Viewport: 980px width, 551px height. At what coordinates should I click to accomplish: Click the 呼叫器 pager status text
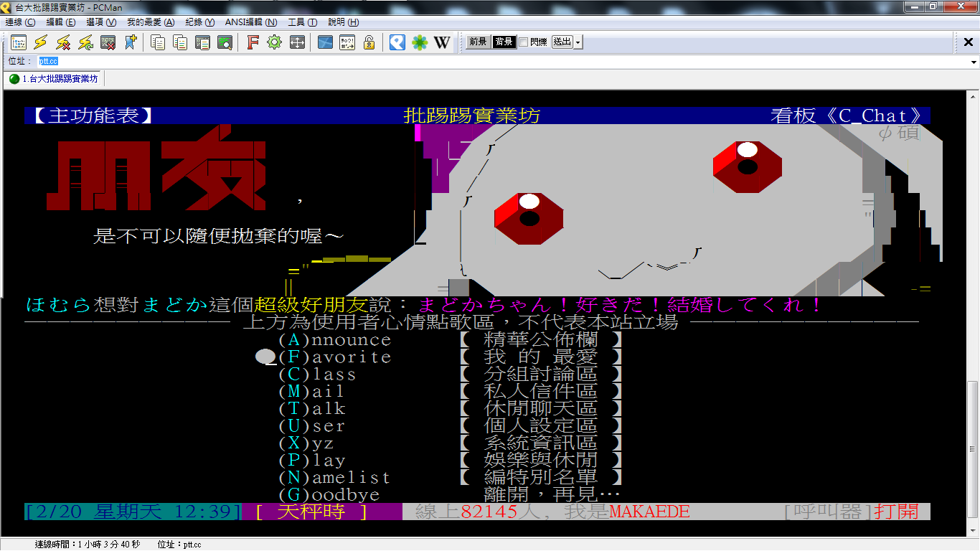pyautogui.click(x=829, y=512)
